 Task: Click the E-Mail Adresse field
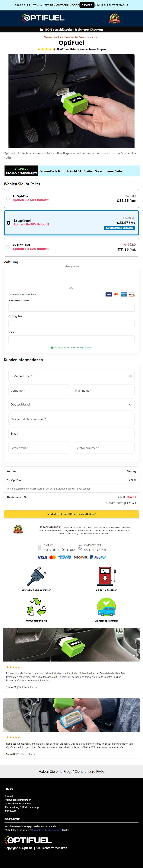click(x=71, y=376)
